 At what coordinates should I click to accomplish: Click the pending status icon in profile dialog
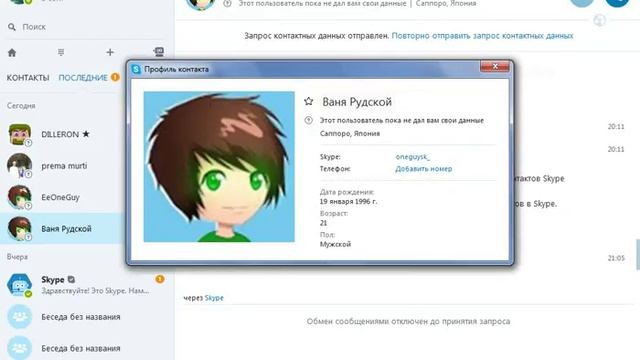pos(309,120)
